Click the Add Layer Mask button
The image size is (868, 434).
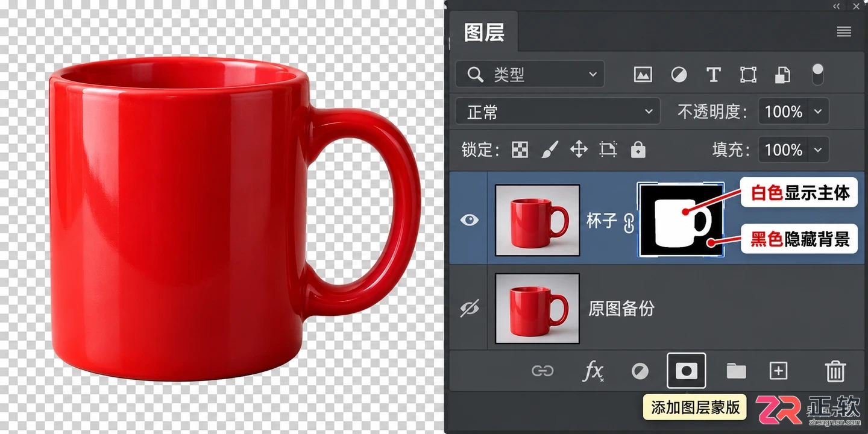[686, 371]
